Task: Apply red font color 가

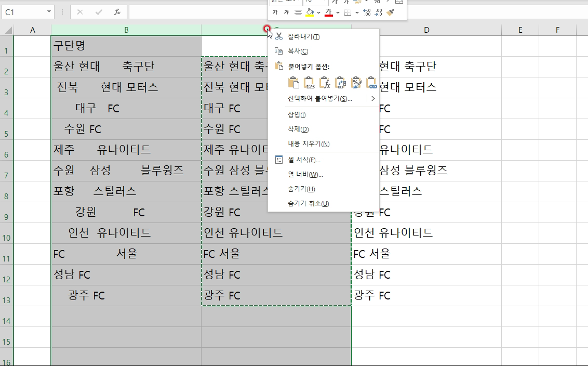Action: pyautogui.click(x=329, y=12)
